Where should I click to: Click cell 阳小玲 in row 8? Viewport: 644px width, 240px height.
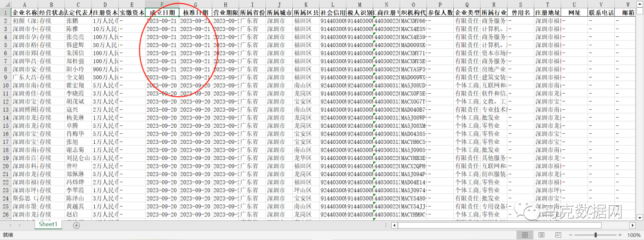[x=78, y=69]
